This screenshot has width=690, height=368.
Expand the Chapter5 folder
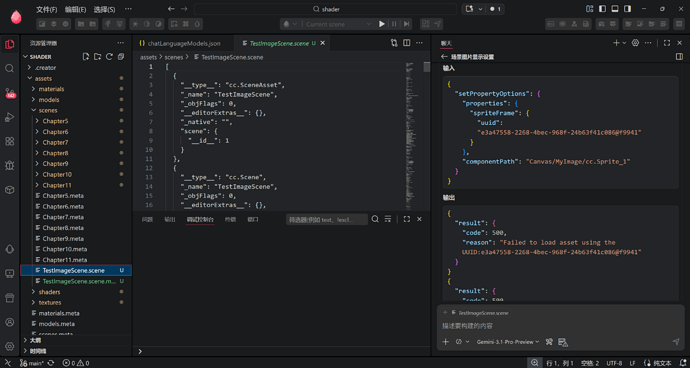(37, 121)
